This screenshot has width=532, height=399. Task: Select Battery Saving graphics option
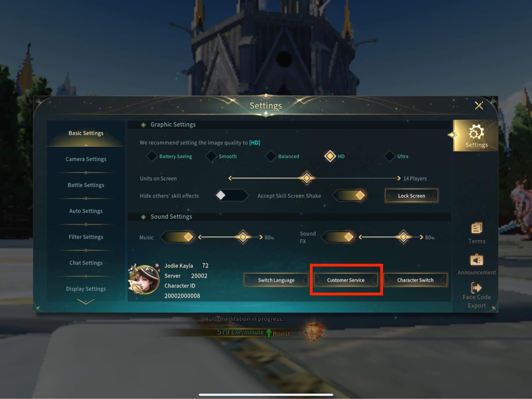[x=169, y=156]
